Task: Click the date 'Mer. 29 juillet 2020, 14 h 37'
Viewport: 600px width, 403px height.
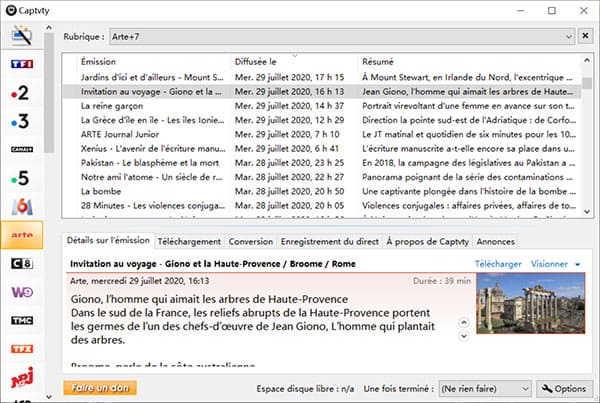Action: (x=289, y=106)
